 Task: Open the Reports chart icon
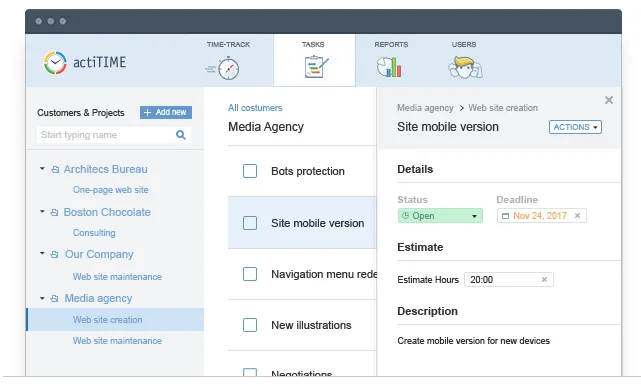pyautogui.click(x=389, y=67)
